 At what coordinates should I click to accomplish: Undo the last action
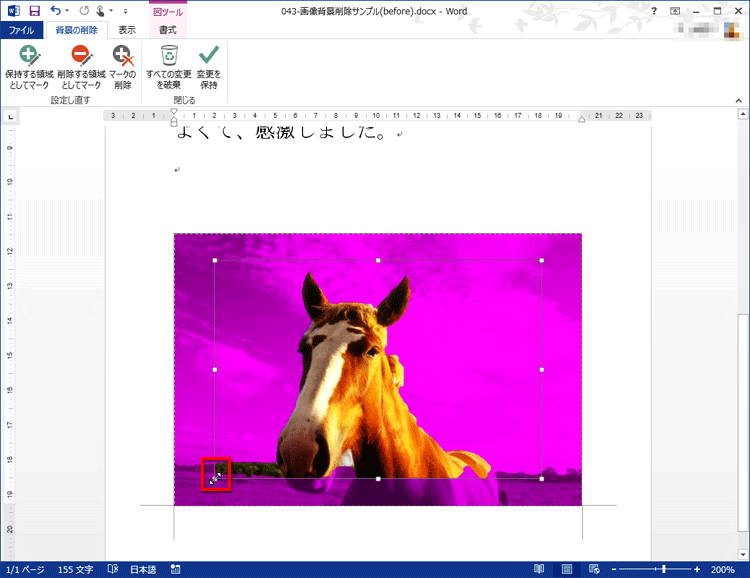(x=56, y=11)
